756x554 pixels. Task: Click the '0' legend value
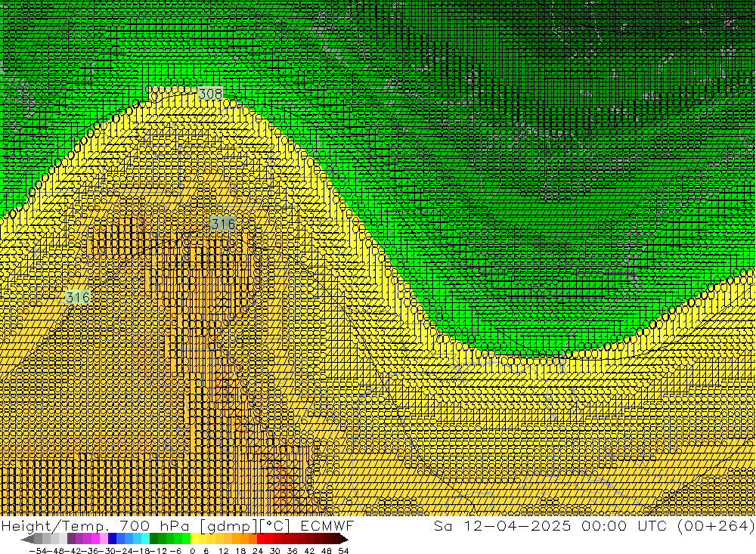(x=192, y=551)
